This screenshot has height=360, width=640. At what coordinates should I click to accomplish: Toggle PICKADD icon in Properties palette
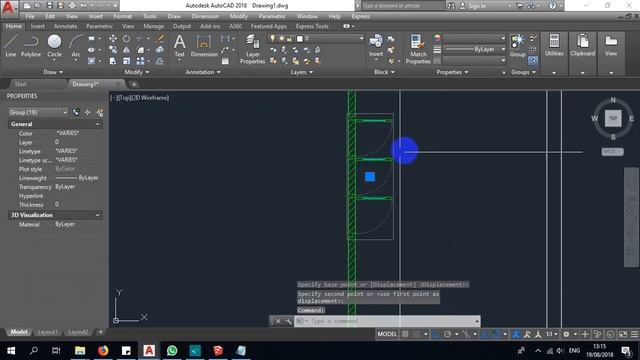point(76,112)
